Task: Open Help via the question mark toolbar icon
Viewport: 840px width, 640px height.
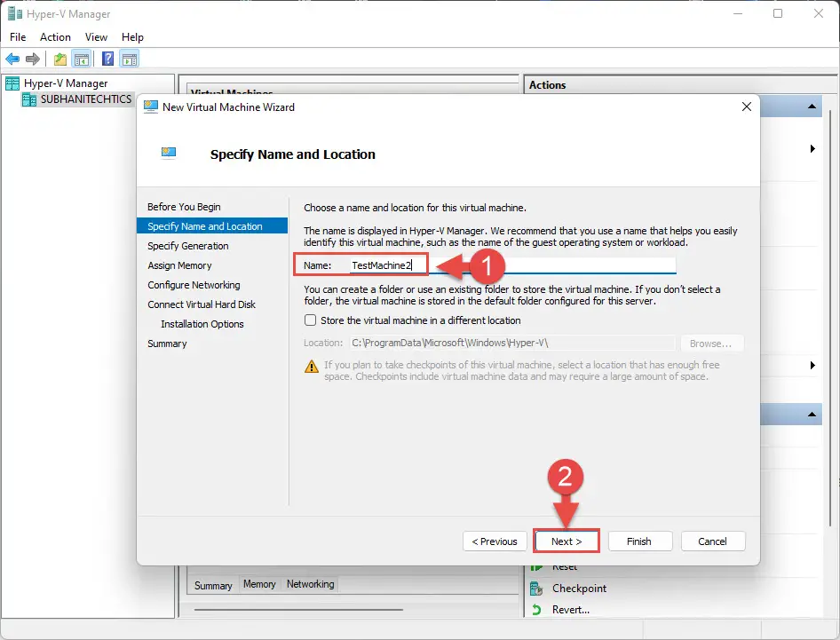Action: 107,59
